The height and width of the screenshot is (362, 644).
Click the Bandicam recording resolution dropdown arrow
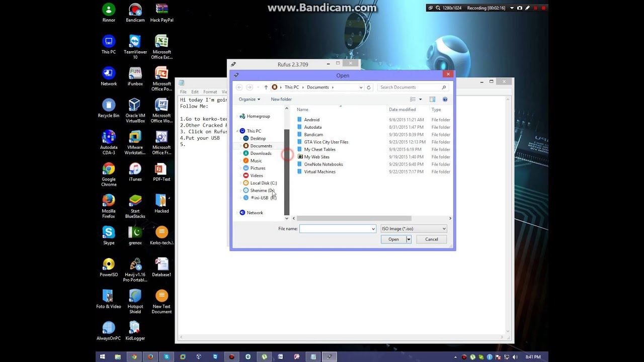(x=512, y=8)
